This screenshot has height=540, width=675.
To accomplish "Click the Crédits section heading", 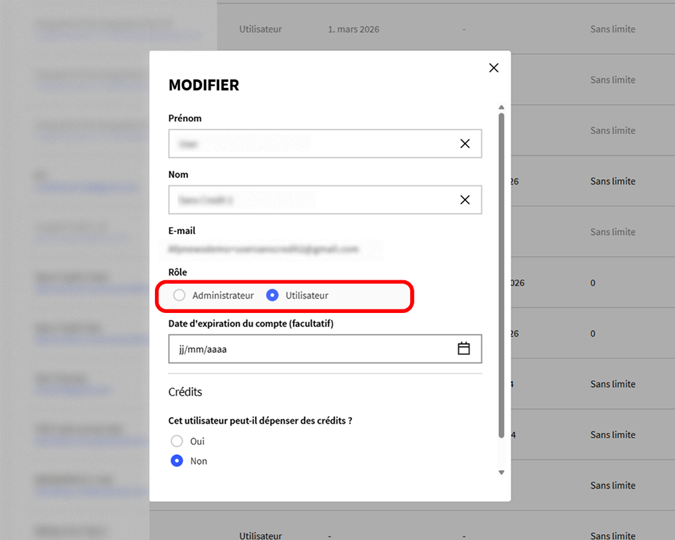I will (x=185, y=392).
